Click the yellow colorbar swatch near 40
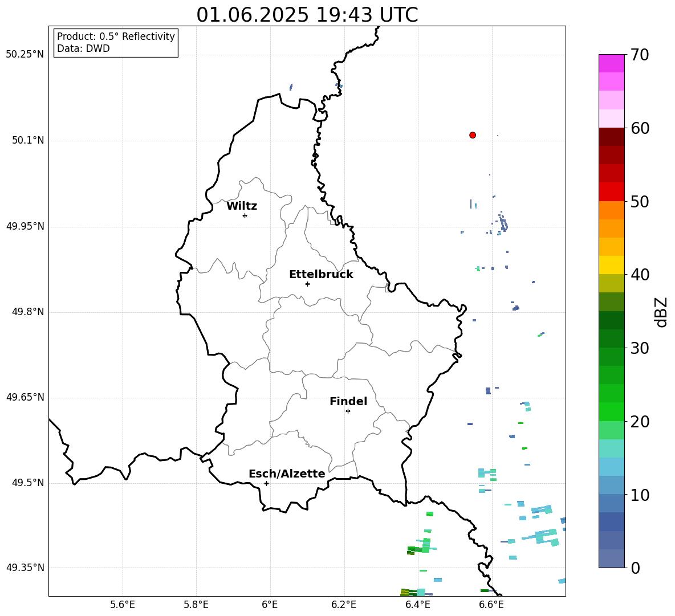The width and height of the screenshot is (675, 616). 611,265
